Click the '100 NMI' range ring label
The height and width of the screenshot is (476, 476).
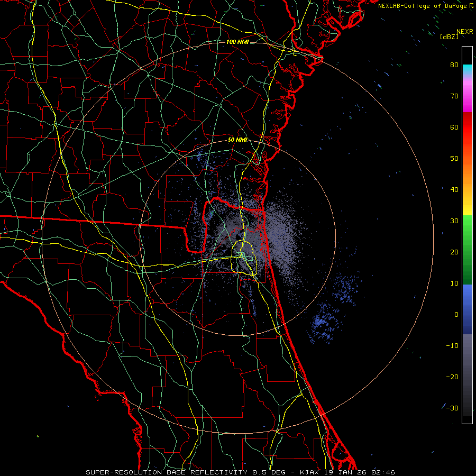click(237, 42)
